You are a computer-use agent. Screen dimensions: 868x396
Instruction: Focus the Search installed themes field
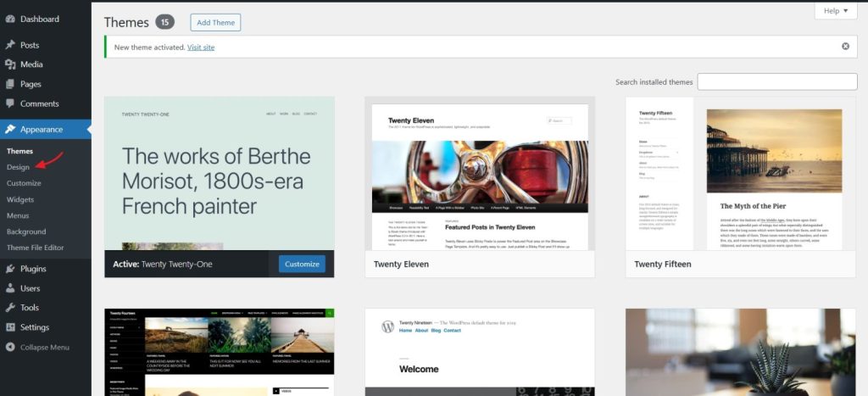tap(777, 81)
